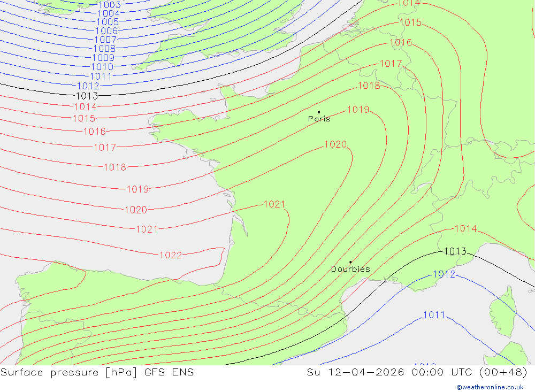Click the 1020 label over the Atlantic
Image resolution: width=535 pixels, height=392 pixels.
tap(136, 210)
